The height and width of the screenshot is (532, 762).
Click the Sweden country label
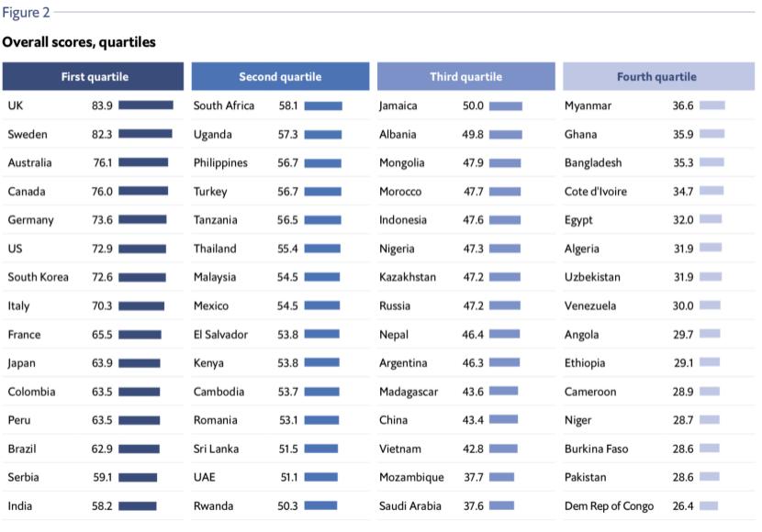[x=28, y=134]
